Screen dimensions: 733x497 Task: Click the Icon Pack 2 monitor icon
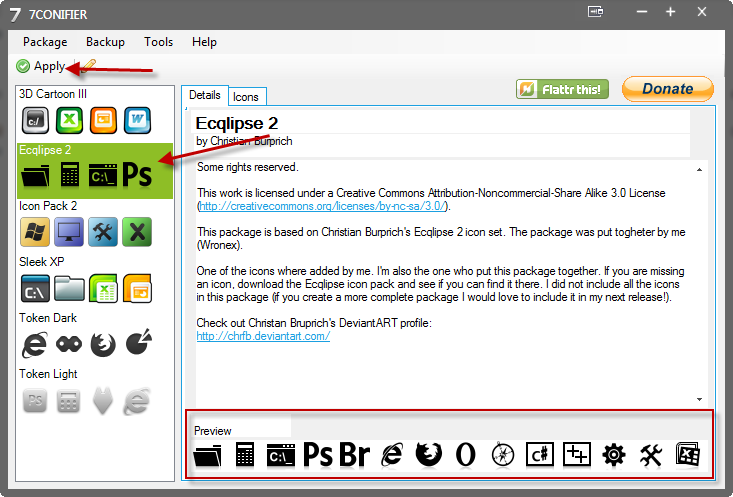pyautogui.click(x=69, y=232)
